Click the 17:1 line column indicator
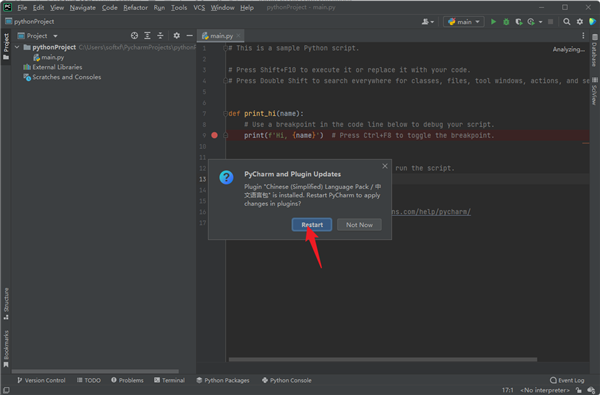The height and width of the screenshot is (395, 600). coord(508,390)
